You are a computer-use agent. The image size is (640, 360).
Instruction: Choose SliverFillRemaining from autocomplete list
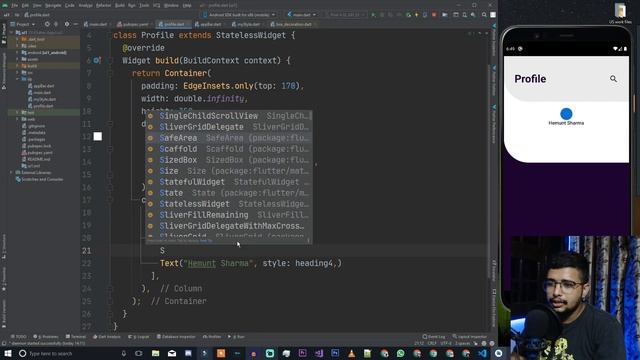[229, 215]
